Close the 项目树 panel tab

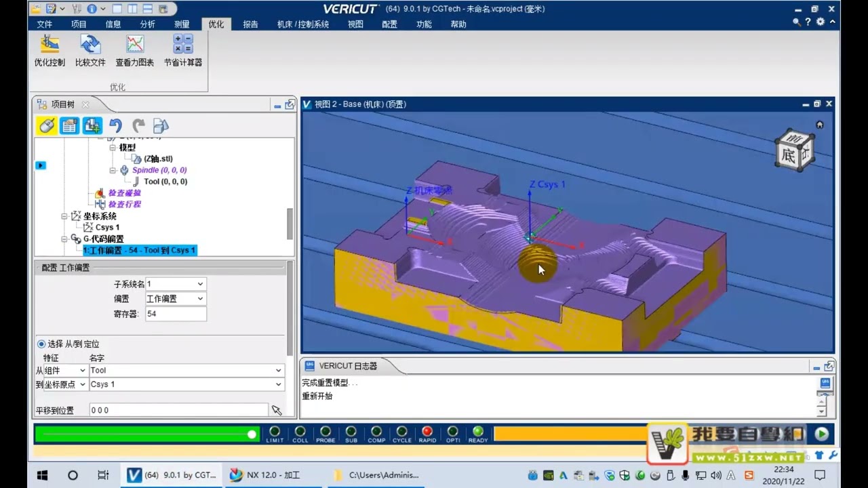point(85,104)
